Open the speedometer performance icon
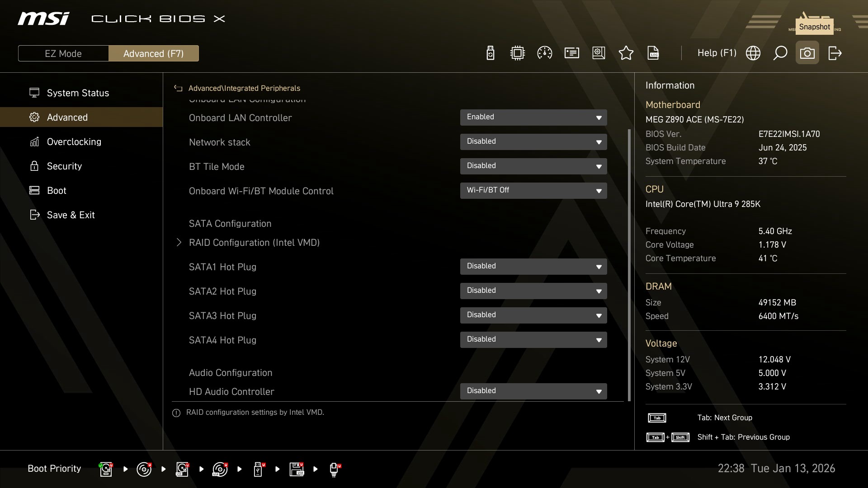 pos(544,53)
